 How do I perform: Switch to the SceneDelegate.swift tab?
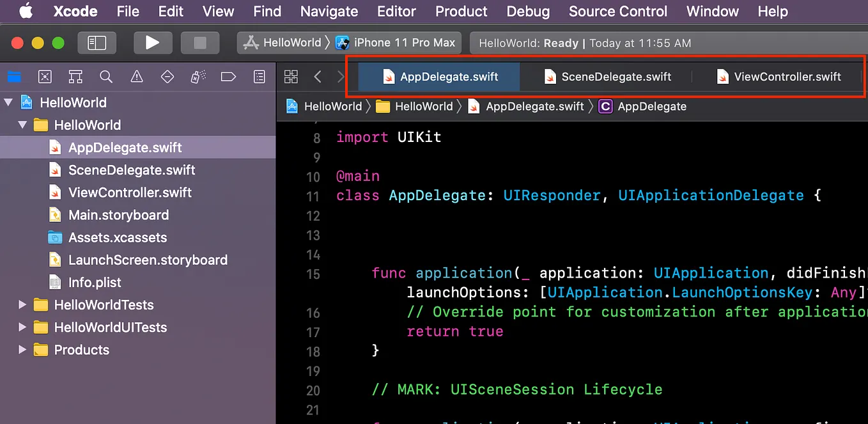[607, 77]
